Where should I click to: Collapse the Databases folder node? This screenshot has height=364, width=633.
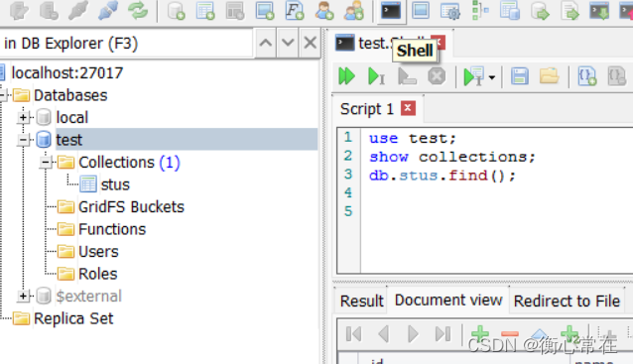click(x=3, y=95)
